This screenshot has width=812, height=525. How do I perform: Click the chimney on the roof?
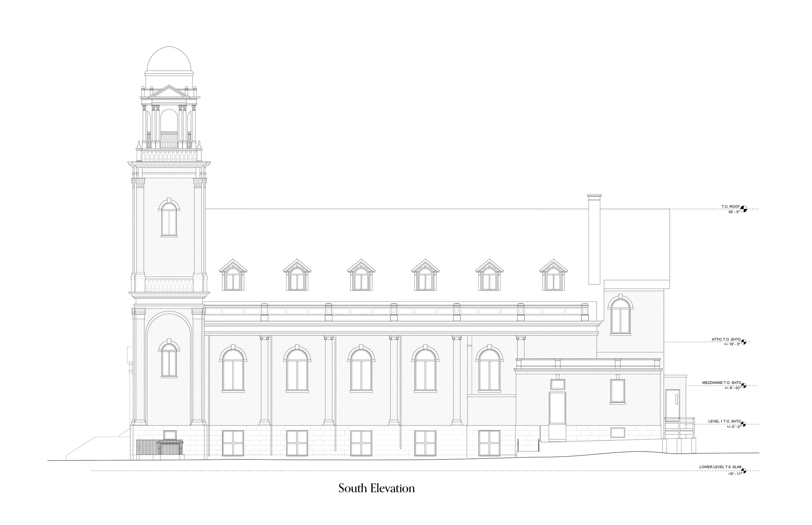(x=594, y=238)
